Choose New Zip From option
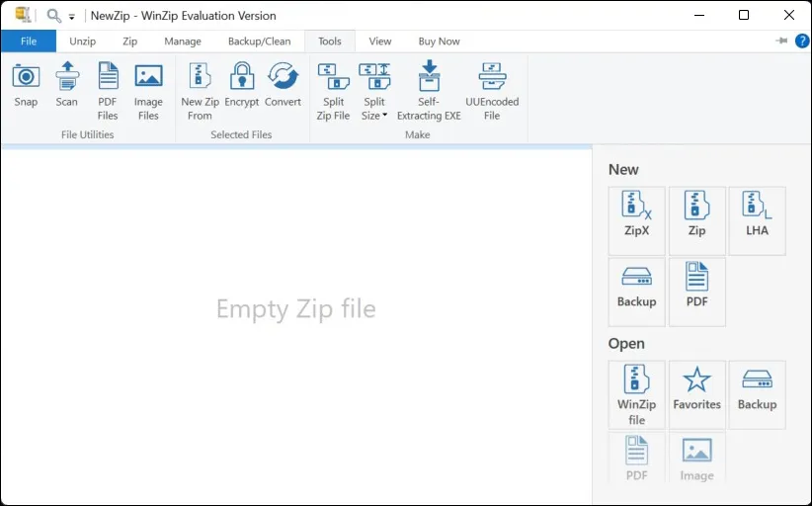The width and height of the screenshot is (812, 506). pos(200,91)
